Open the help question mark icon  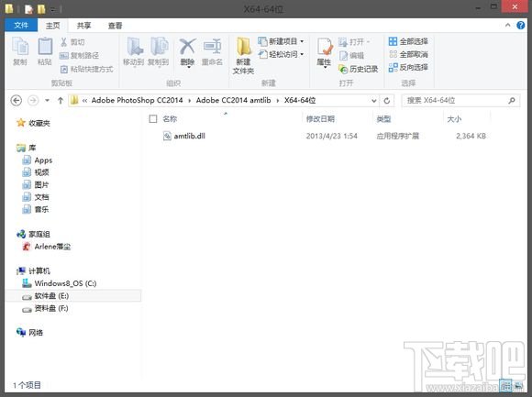520,25
